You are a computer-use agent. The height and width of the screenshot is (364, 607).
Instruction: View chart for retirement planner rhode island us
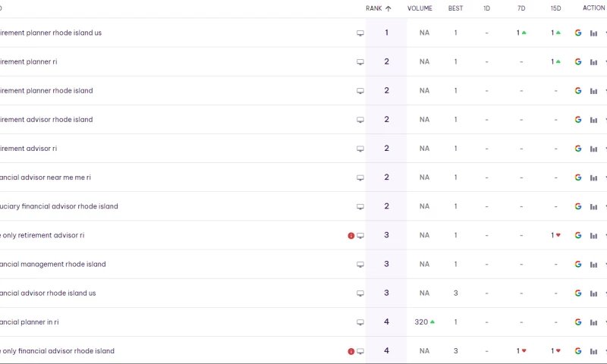coord(593,33)
